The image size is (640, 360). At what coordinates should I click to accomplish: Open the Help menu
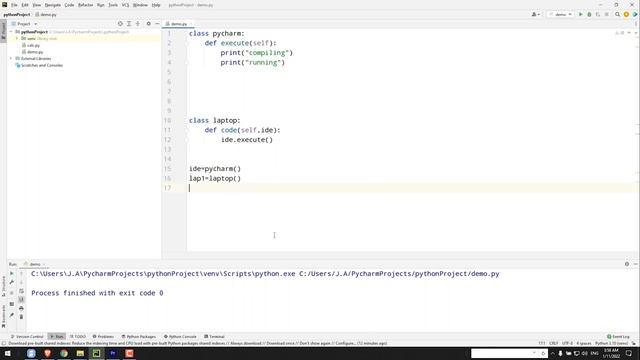156,5
